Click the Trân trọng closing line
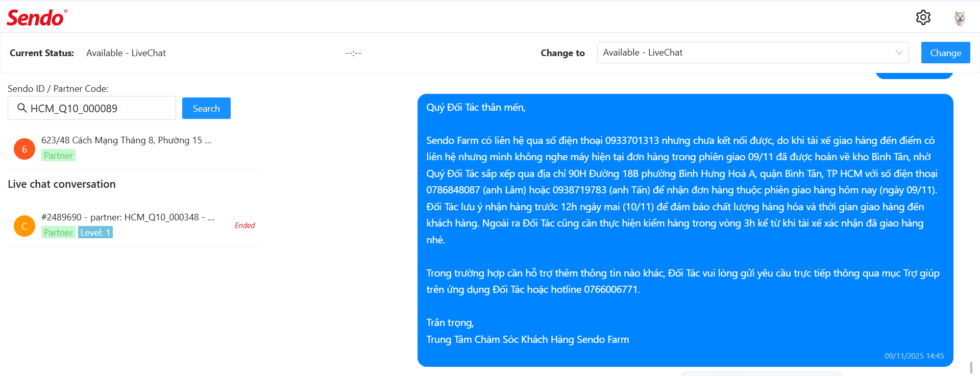 tap(450, 323)
